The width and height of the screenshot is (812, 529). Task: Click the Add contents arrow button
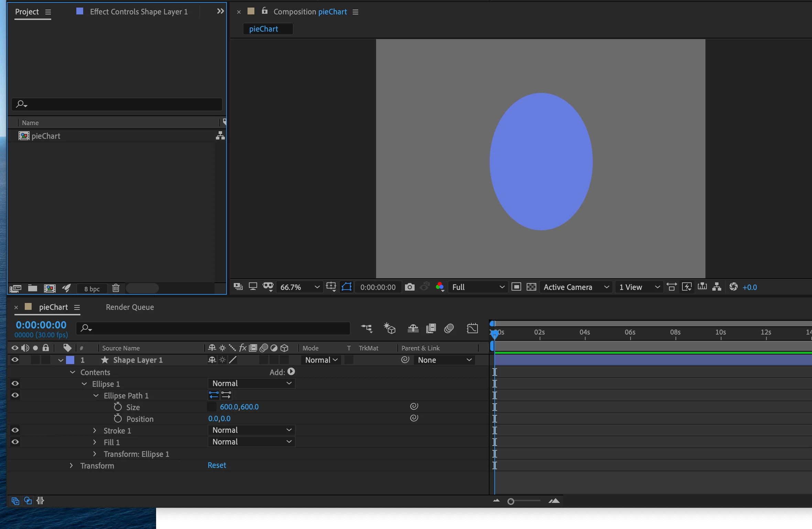click(291, 372)
